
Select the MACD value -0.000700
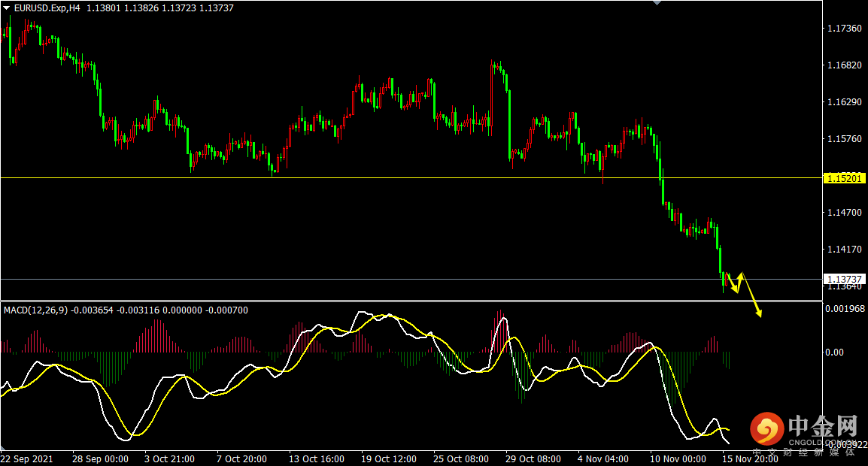[x=227, y=310]
